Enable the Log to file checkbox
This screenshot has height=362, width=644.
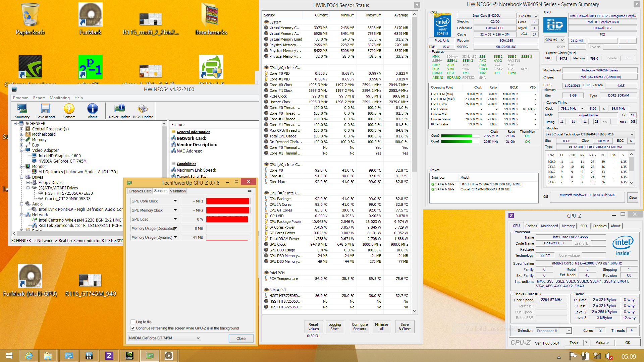point(133,322)
